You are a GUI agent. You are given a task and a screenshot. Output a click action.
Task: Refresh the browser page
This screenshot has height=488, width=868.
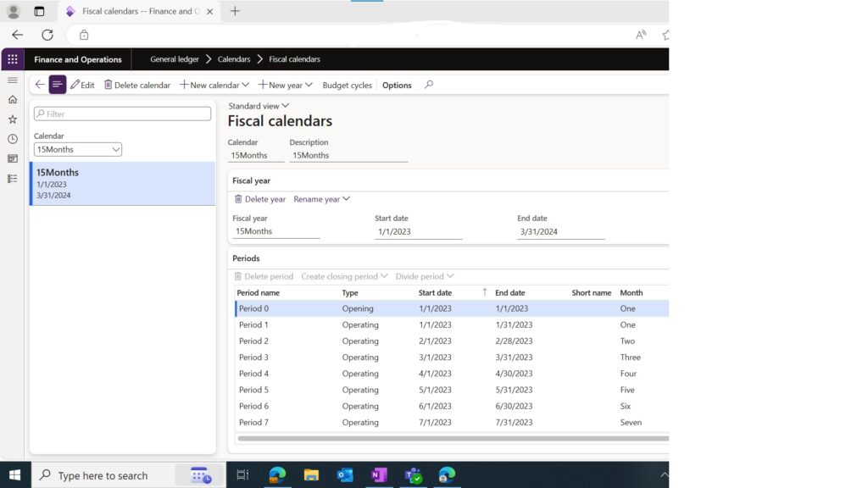47,35
